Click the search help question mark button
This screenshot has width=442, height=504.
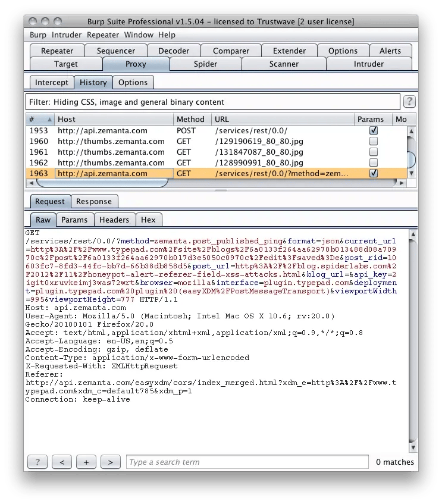click(37, 462)
